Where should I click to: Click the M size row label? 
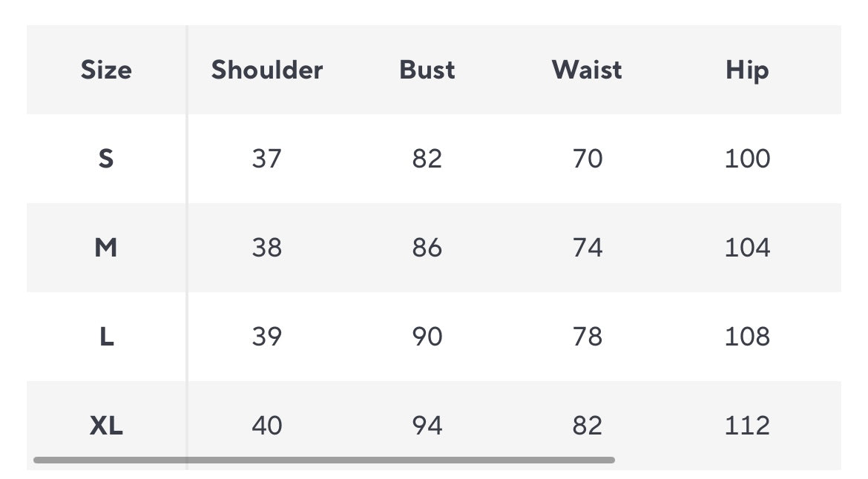(x=106, y=248)
